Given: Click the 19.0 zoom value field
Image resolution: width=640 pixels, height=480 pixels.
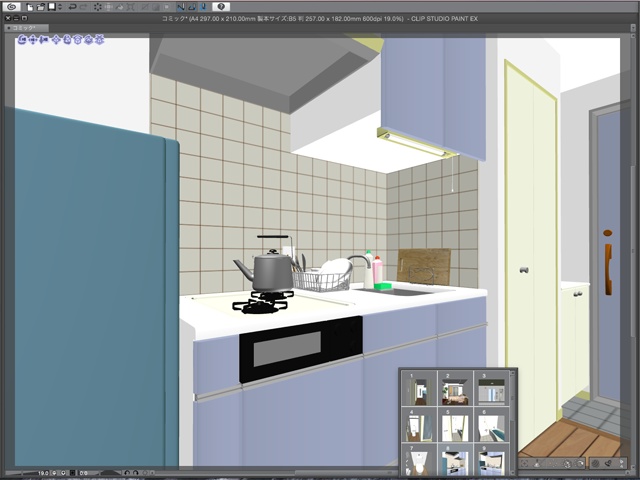Looking at the screenshot, I should point(43,473).
